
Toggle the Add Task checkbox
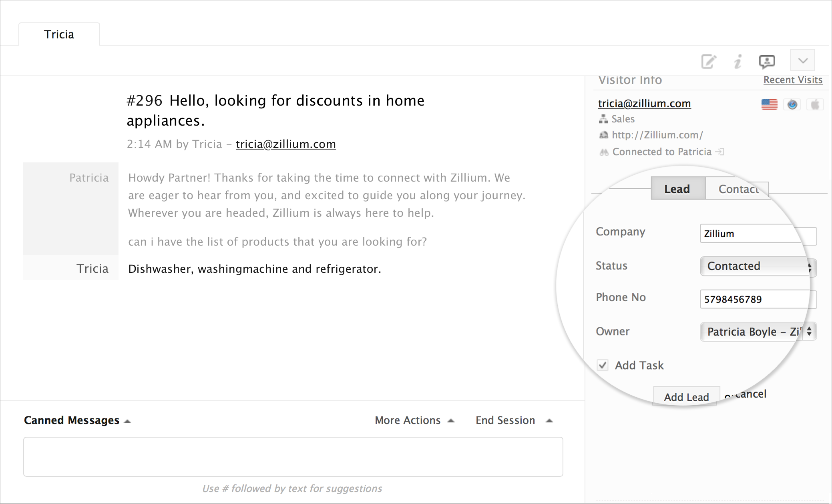pos(603,365)
